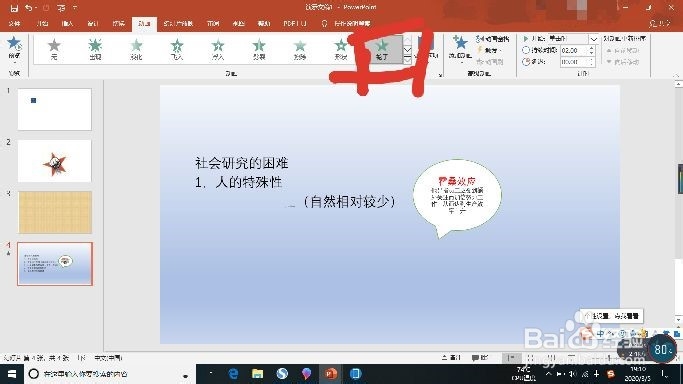Switch to the Design (设计) ribbon tab
The image size is (683, 384).
tap(93, 24)
